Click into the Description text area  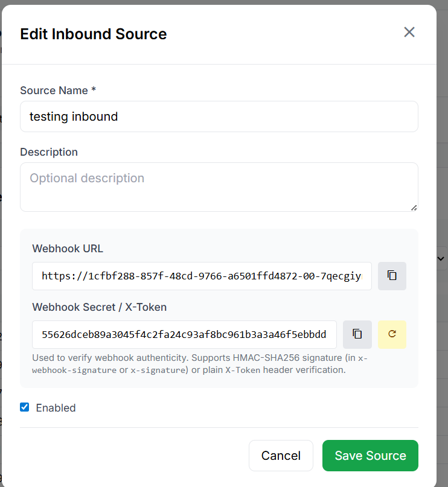pos(219,187)
